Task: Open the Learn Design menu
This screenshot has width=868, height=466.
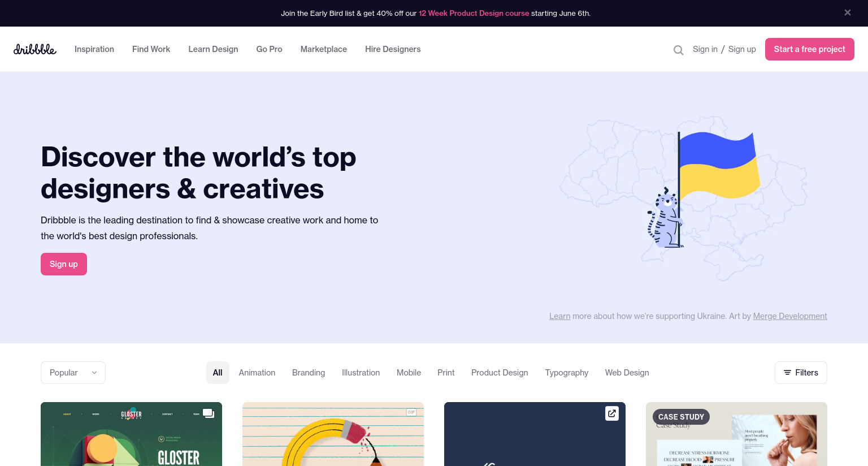Action: tap(213, 49)
